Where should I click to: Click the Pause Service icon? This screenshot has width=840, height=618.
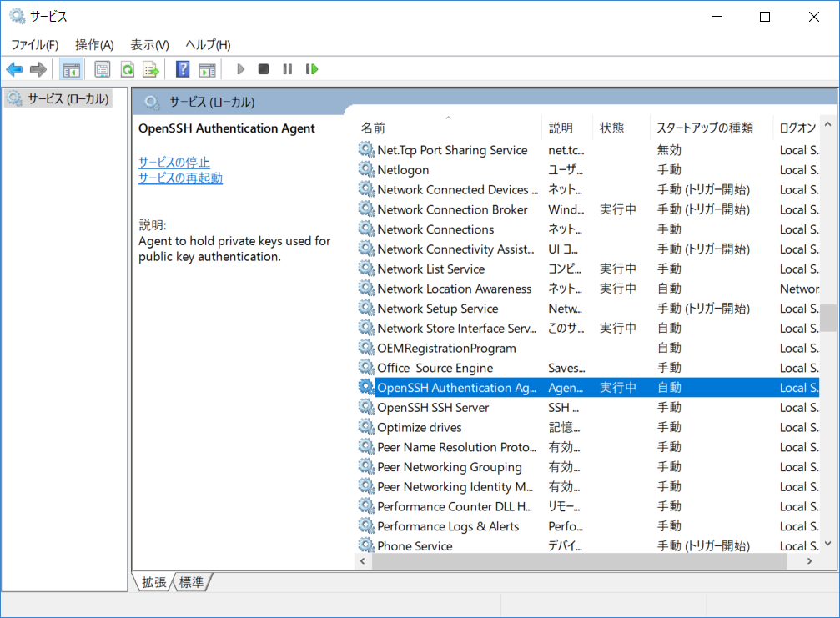click(288, 69)
